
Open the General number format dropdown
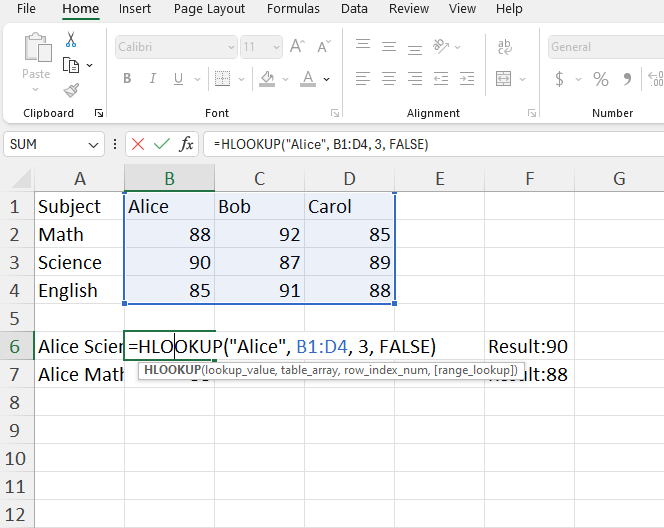pyautogui.click(x=605, y=47)
